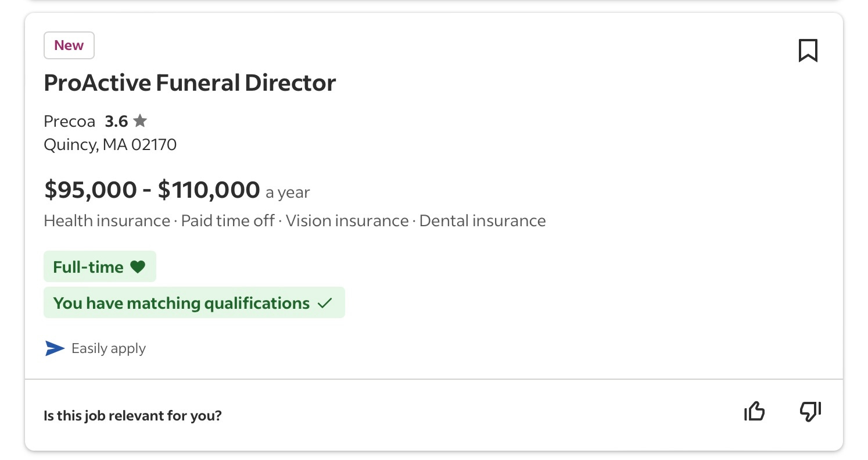Screen dimensions: 868x460
Task: Click the Easily apply text
Action: (109, 349)
